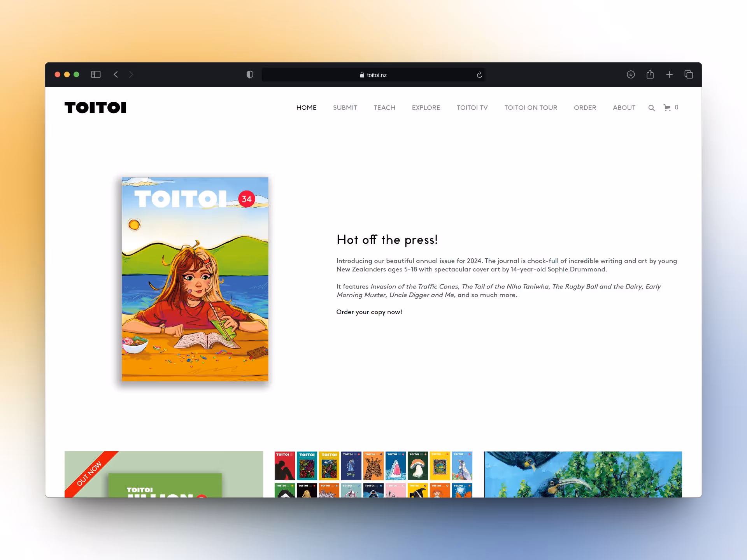Viewport: 747px width, 560px height.
Task: Open the ABOUT nav item
Action: 624,108
